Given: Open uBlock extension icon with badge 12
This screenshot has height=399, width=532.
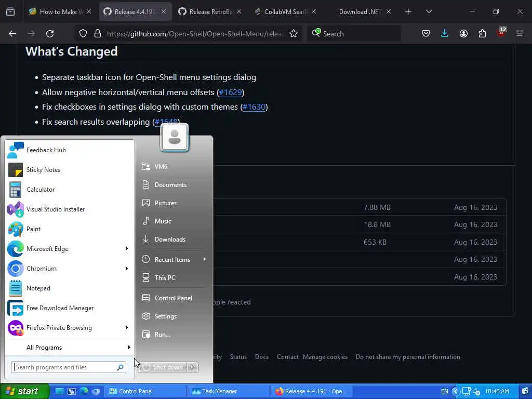Looking at the screenshot, I should [501, 33].
